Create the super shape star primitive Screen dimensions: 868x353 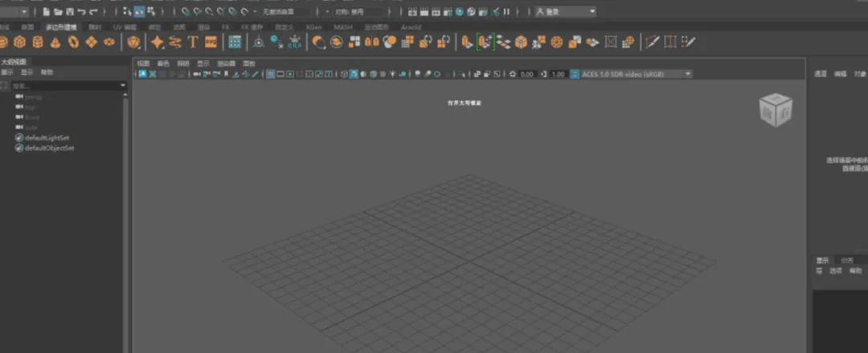[158, 42]
